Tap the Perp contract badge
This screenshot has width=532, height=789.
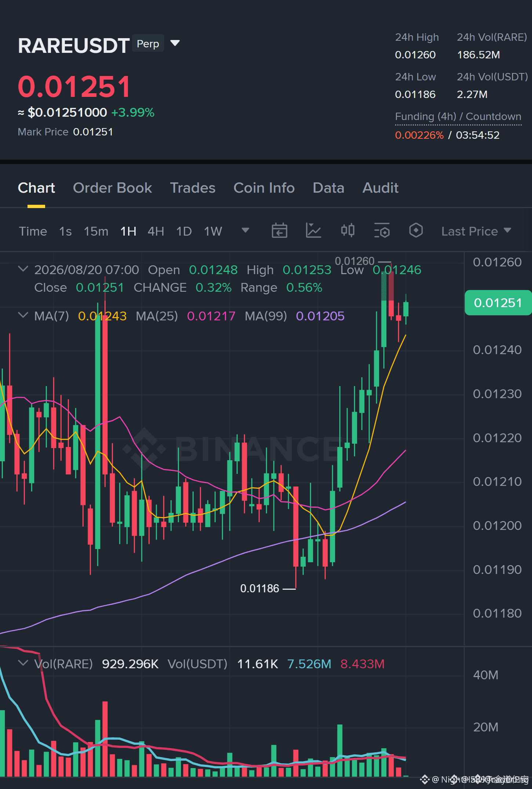point(148,44)
